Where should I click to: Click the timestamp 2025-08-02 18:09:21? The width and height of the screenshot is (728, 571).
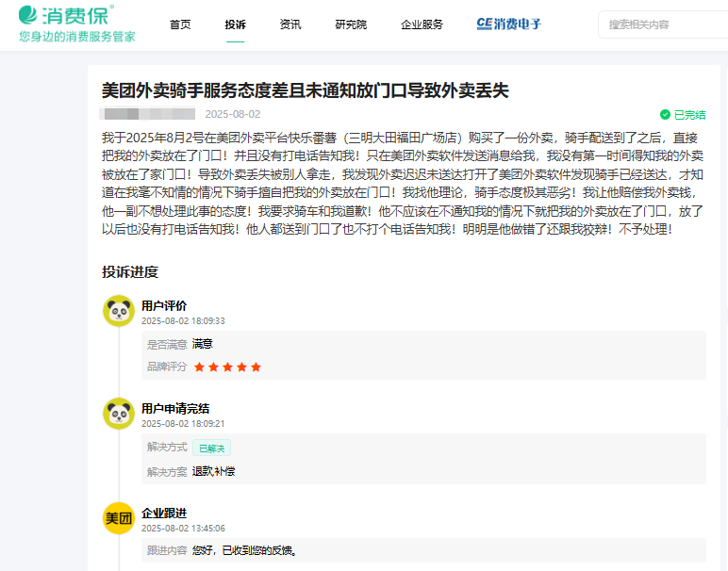pyautogui.click(x=183, y=423)
